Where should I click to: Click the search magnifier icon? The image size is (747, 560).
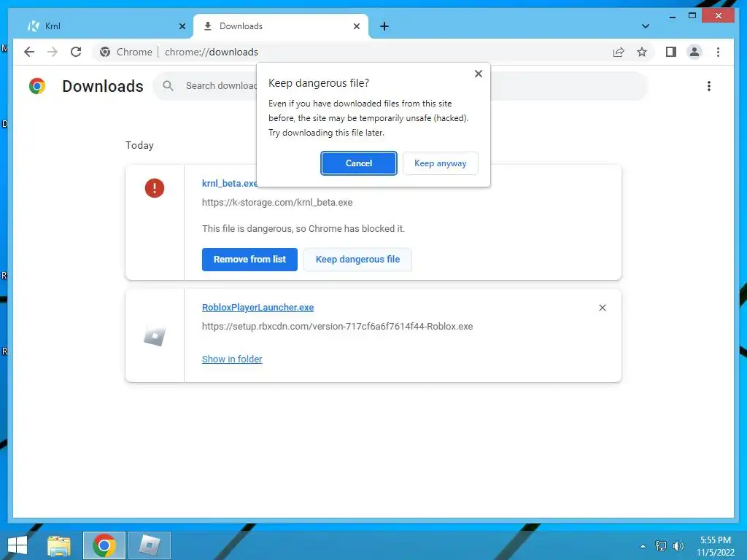pos(168,86)
